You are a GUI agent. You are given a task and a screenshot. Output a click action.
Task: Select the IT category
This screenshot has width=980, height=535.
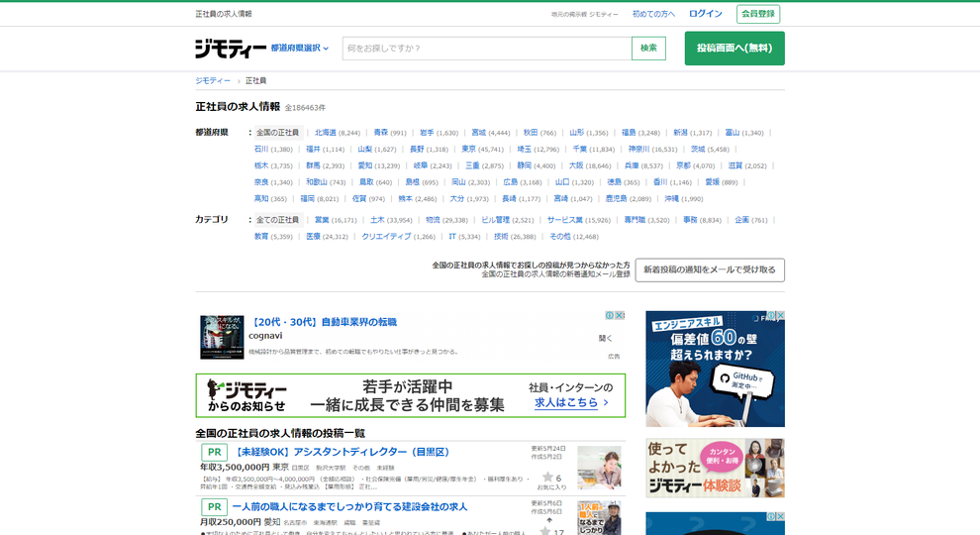pyautogui.click(x=452, y=237)
